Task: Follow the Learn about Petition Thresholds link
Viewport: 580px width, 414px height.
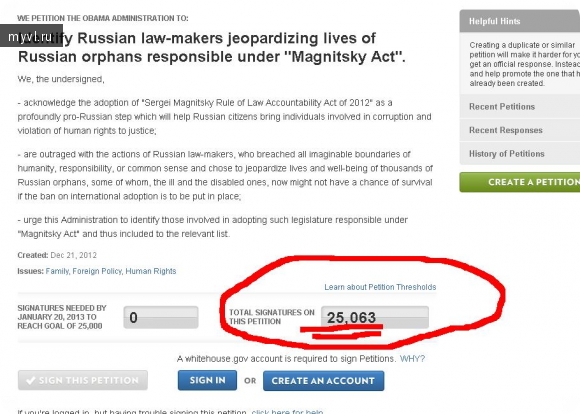Action: coord(380,287)
